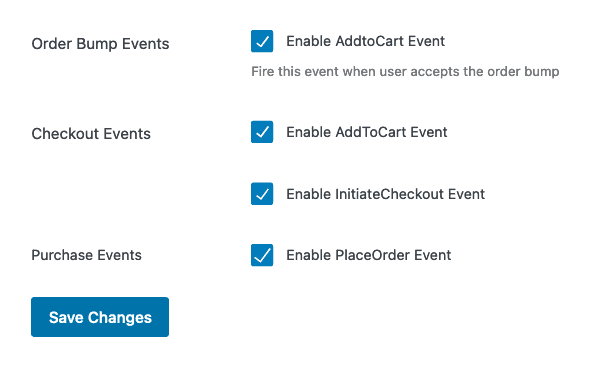Click the 'Fire this event when user accepts' description
The image size is (600, 365).
(405, 72)
